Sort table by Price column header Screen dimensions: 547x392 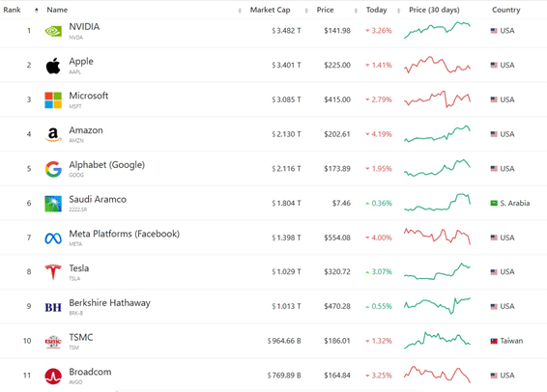pyautogui.click(x=325, y=10)
